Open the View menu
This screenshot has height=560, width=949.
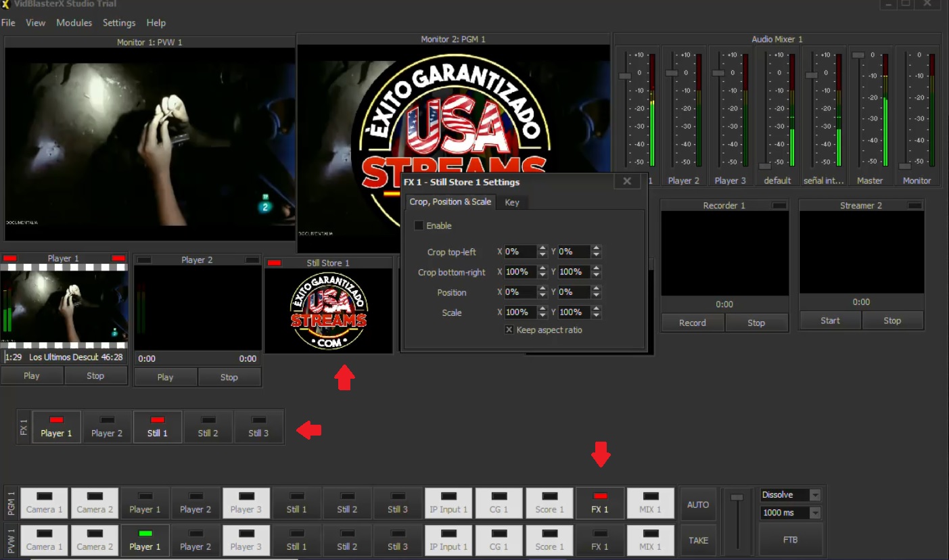pos(35,23)
